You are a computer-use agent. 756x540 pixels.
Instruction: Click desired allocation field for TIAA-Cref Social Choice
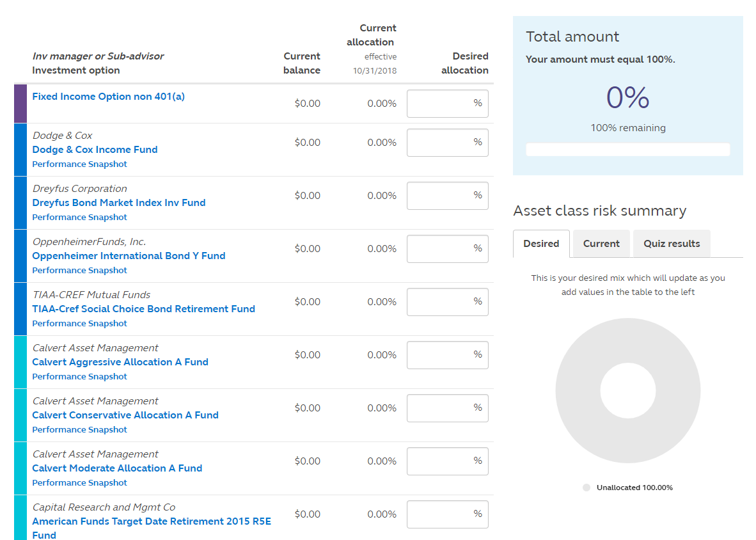448,302
